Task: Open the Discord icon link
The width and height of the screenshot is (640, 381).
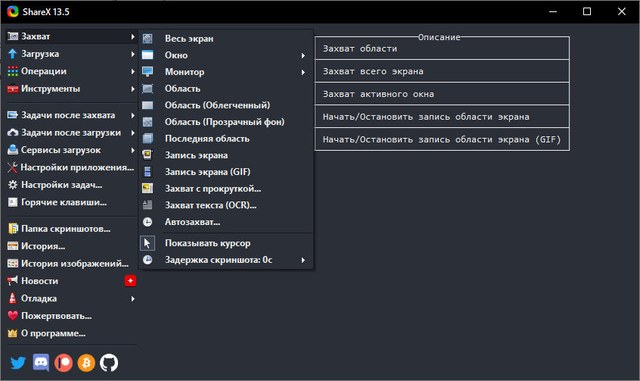Action: (x=41, y=363)
